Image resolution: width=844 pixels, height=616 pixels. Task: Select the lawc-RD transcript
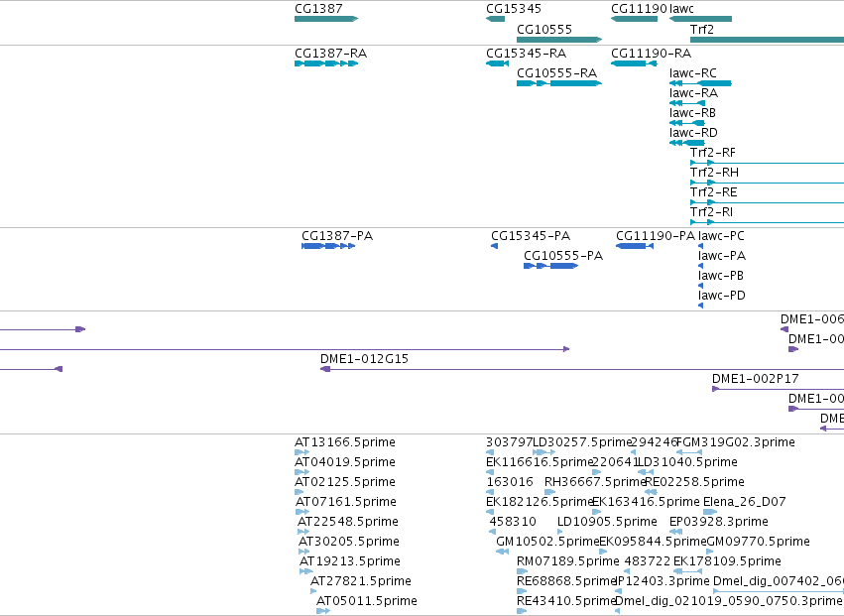pos(687,143)
